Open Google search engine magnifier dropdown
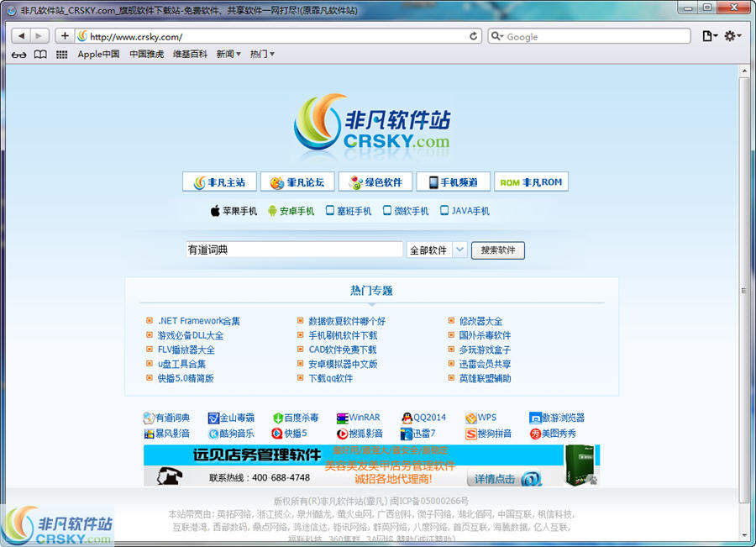This screenshot has height=547, width=756. tap(496, 36)
